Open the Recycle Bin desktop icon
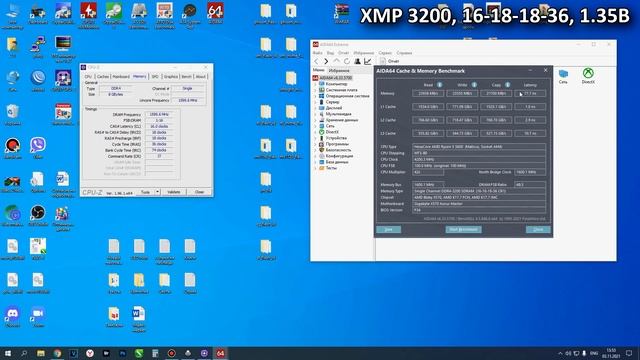Viewport: 640px width, 360px height. coord(13,114)
